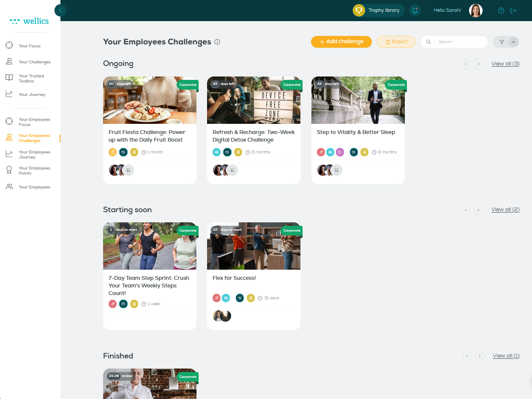Select the Your Focus target icon

(x=9, y=46)
